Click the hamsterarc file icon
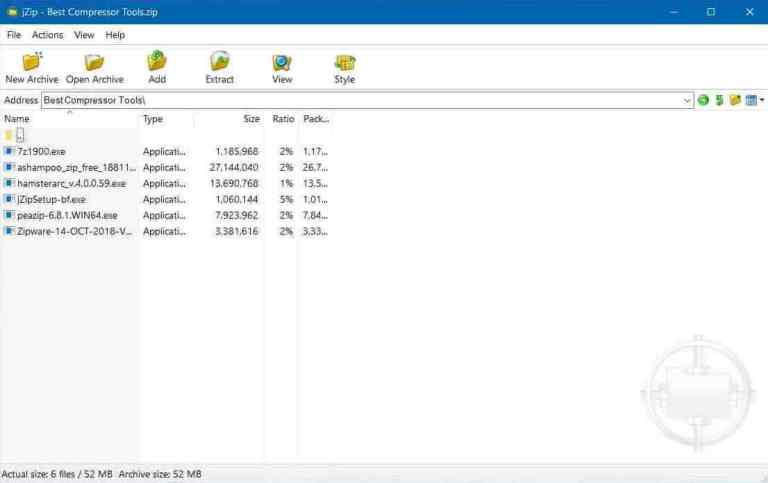This screenshot has height=483, width=768. 9,183
